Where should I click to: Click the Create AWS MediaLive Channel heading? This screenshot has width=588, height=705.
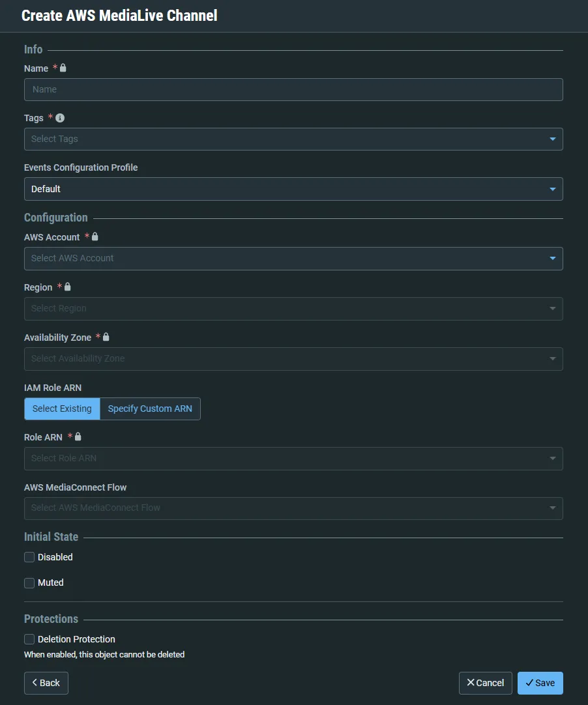click(120, 16)
